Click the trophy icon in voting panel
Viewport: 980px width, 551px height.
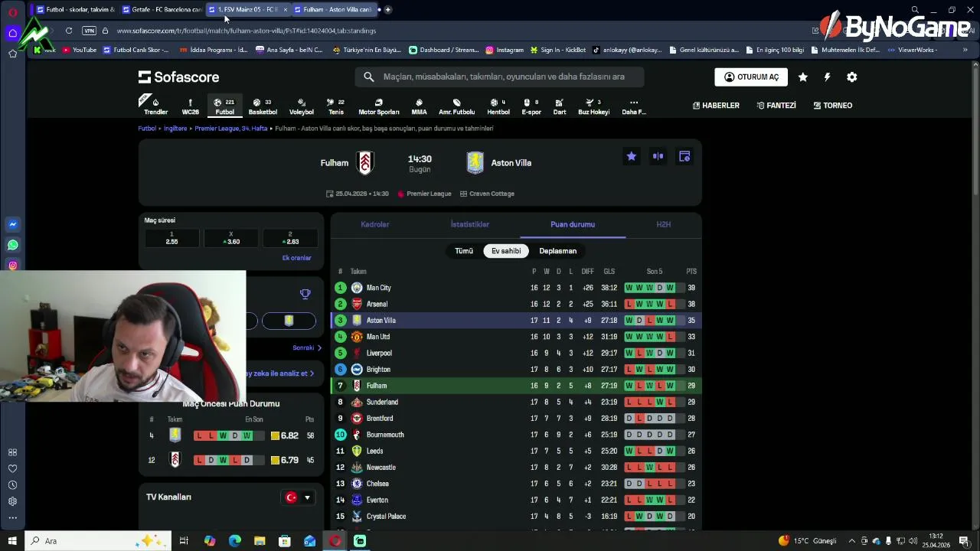click(305, 294)
